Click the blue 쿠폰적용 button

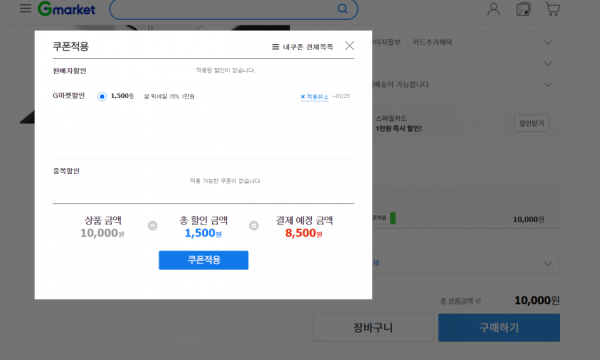point(204,260)
